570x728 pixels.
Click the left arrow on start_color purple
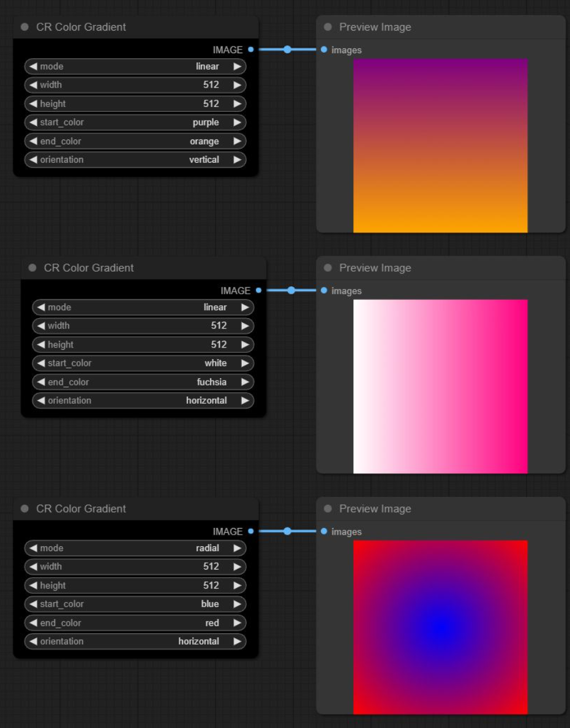(33, 122)
